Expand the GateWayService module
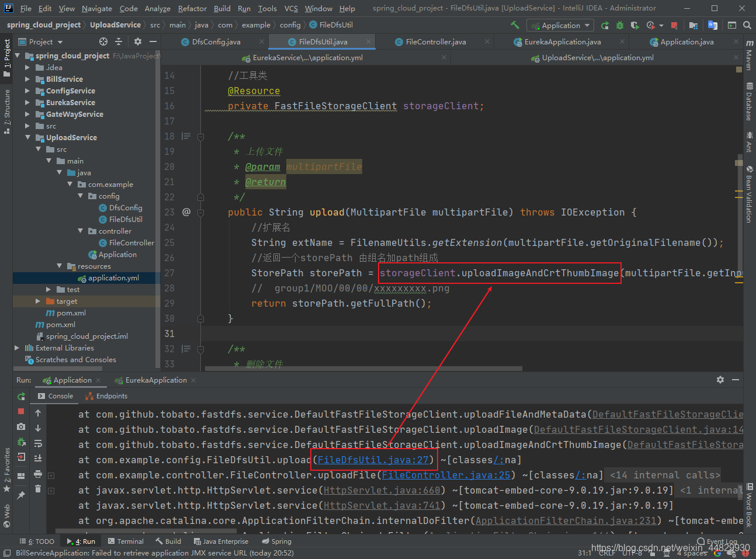This screenshot has width=756, height=559. pyautogui.click(x=27, y=114)
